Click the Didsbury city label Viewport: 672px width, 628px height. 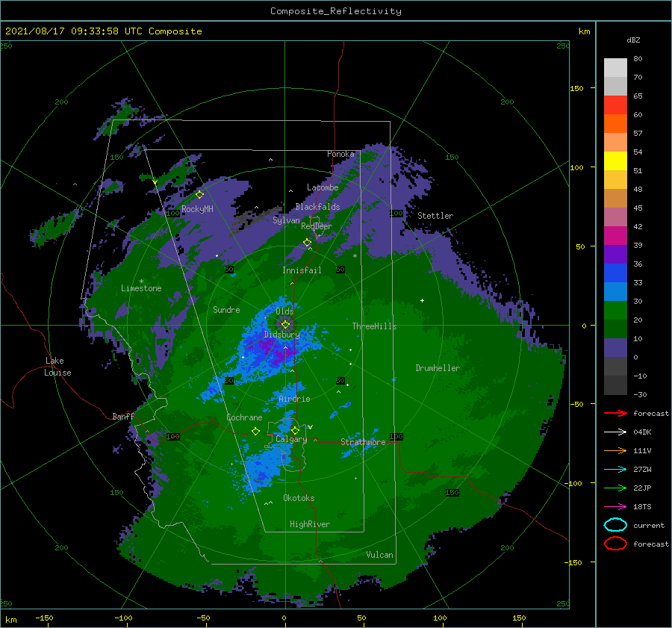point(281,335)
